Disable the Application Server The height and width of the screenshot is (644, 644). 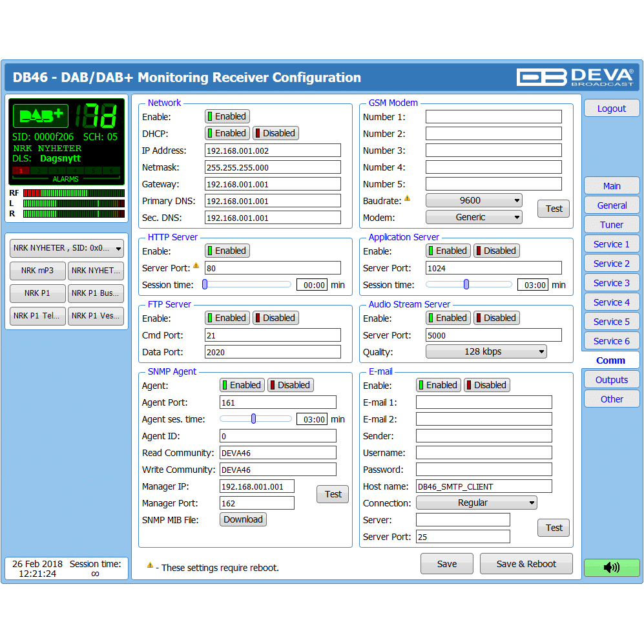[497, 251]
